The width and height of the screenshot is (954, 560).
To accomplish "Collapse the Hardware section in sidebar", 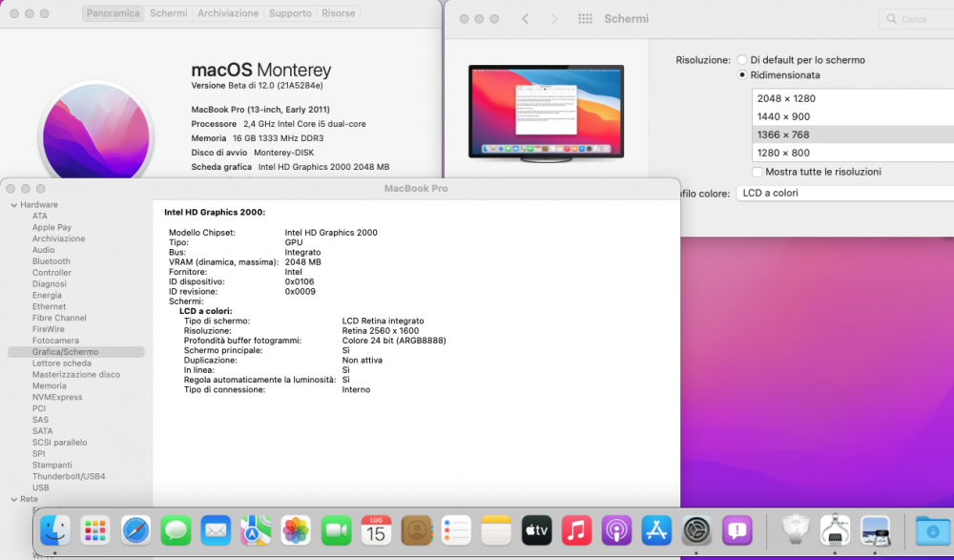I will coord(14,205).
